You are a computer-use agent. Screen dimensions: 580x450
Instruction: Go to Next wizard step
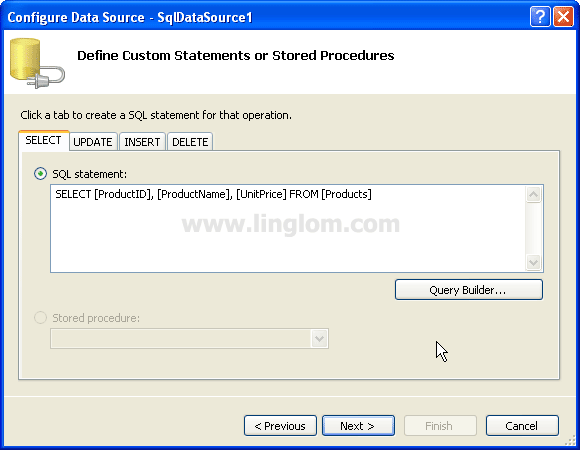(358, 426)
